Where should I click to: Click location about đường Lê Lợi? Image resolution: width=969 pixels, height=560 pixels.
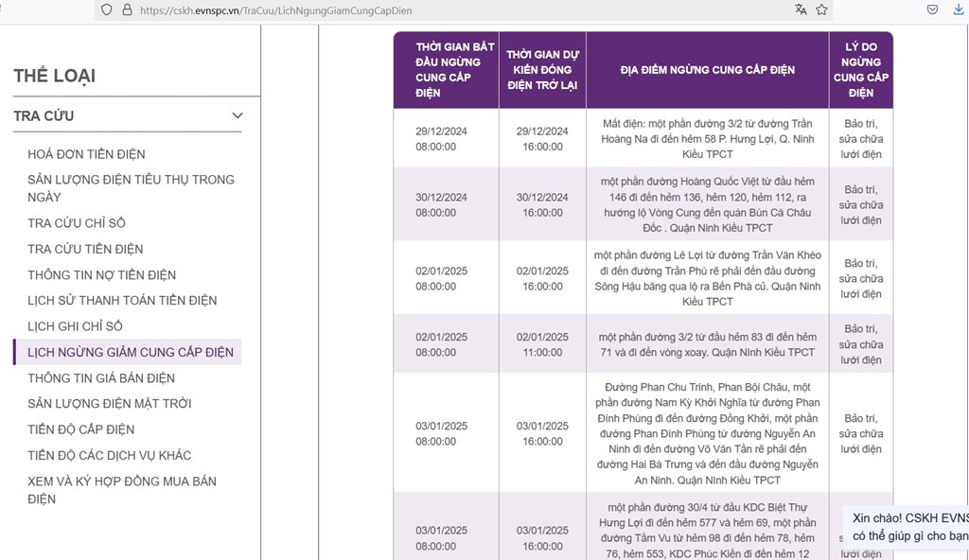pyautogui.click(x=708, y=278)
